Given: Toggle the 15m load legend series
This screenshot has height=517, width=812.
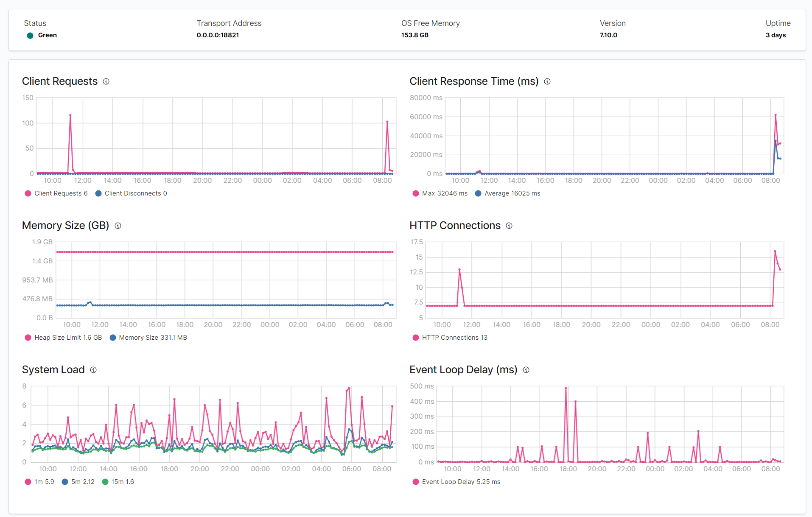Looking at the screenshot, I should (x=118, y=482).
